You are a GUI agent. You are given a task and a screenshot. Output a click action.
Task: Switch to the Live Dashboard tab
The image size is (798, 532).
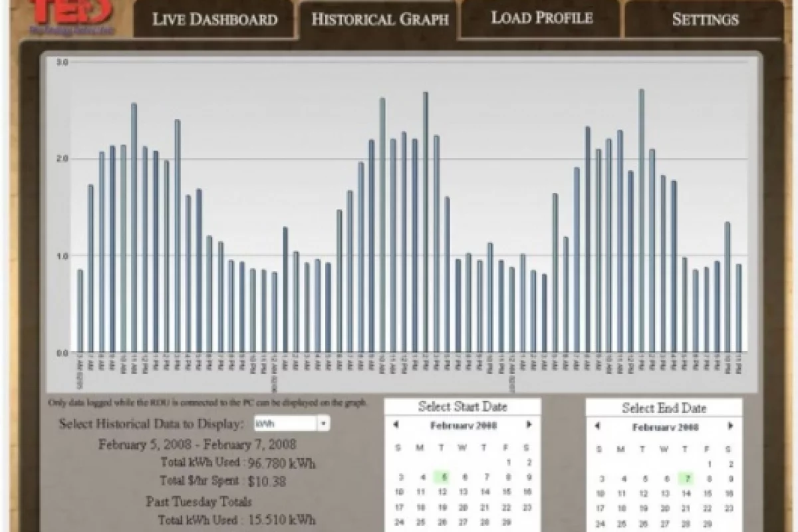[215, 19]
